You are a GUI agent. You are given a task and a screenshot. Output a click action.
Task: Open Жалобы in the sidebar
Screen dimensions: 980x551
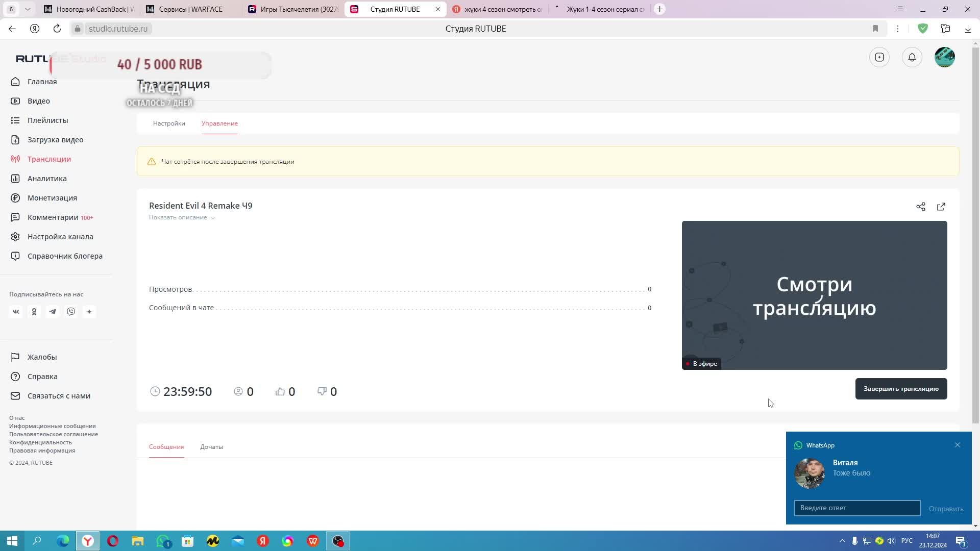tap(34, 357)
